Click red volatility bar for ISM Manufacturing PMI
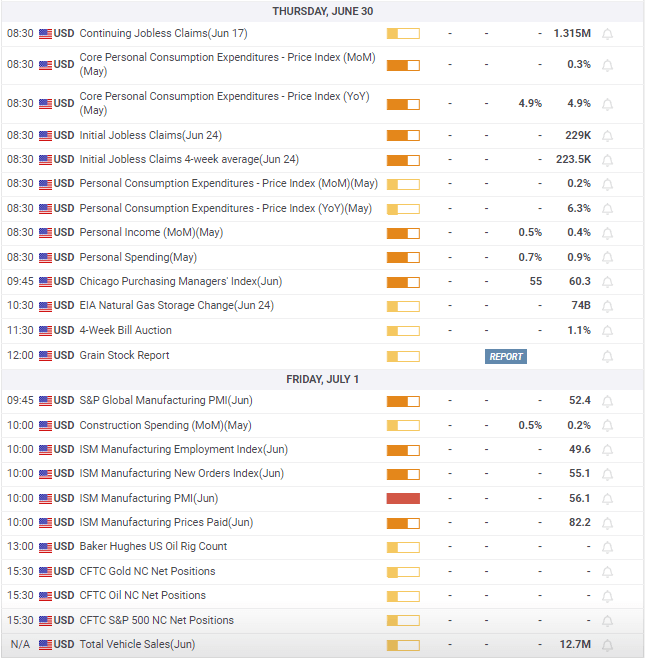 click(x=403, y=499)
